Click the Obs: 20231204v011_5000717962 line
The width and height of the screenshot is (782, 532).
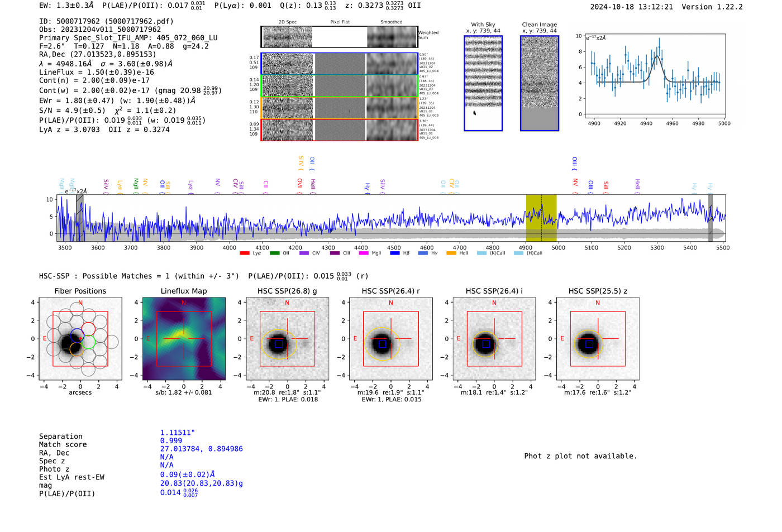coord(100,30)
